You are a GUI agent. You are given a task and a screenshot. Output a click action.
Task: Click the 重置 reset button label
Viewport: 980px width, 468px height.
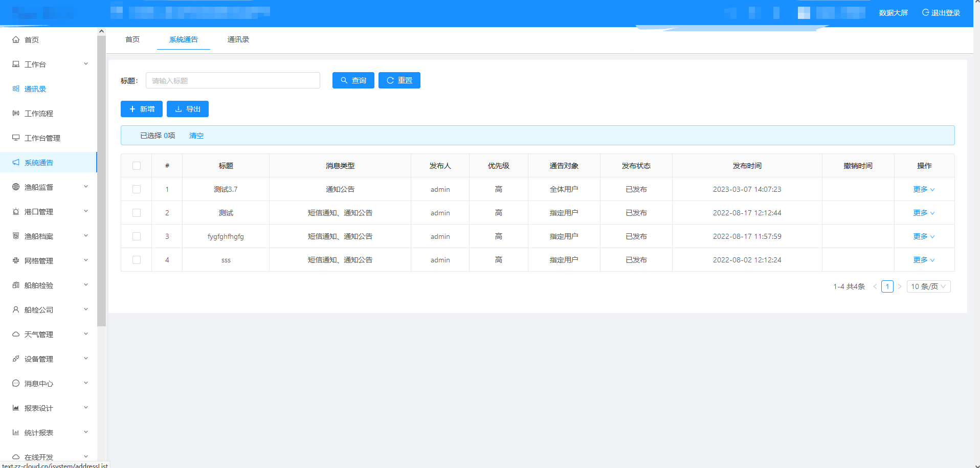coord(405,80)
